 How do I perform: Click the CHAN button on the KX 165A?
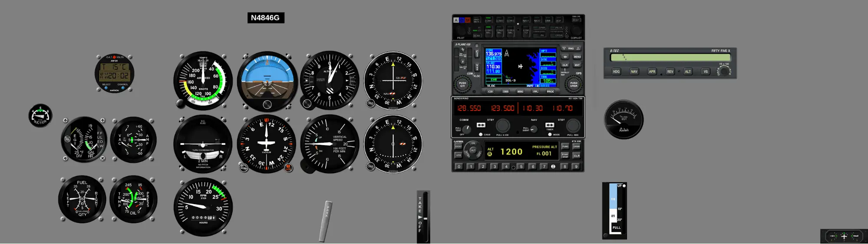click(481, 134)
